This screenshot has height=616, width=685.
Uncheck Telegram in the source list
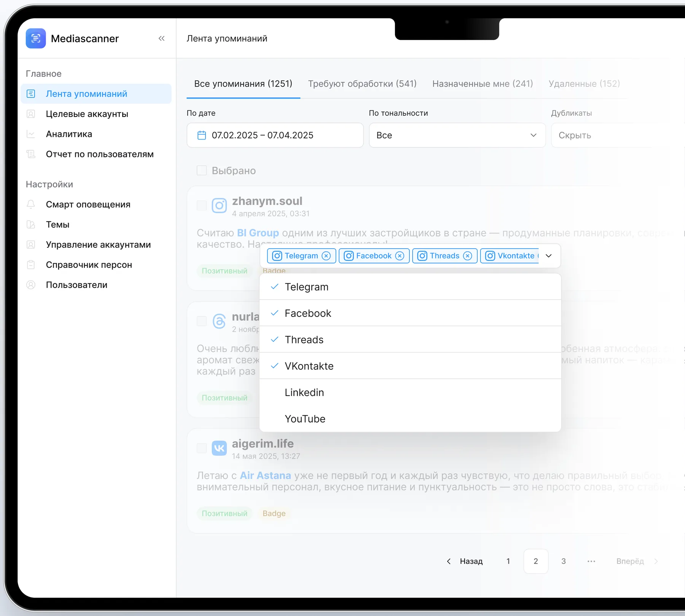[x=410, y=287]
